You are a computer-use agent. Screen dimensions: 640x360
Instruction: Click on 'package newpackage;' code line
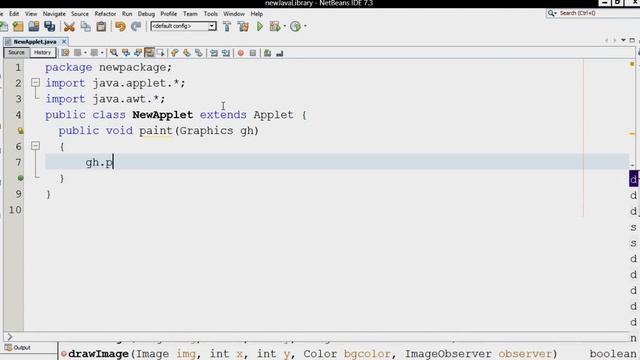pyautogui.click(x=109, y=67)
